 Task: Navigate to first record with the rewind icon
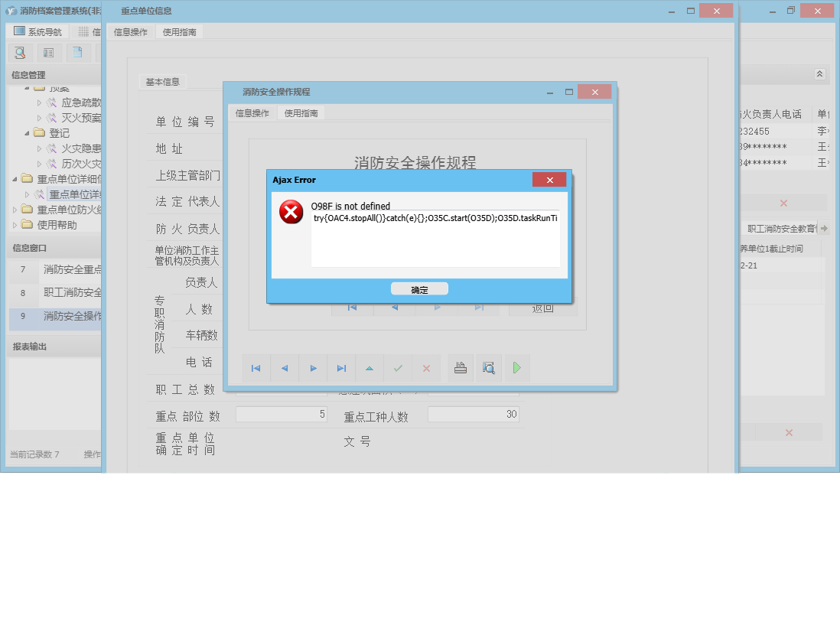pyautogui.click(x=256, y=368)
